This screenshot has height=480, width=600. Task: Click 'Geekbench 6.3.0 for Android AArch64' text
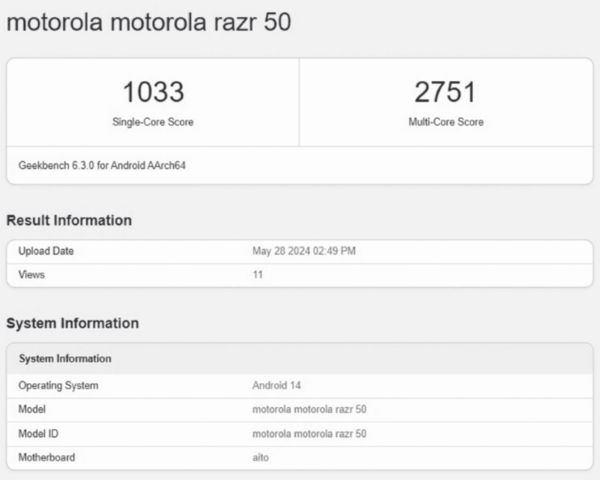click(102, 165)
